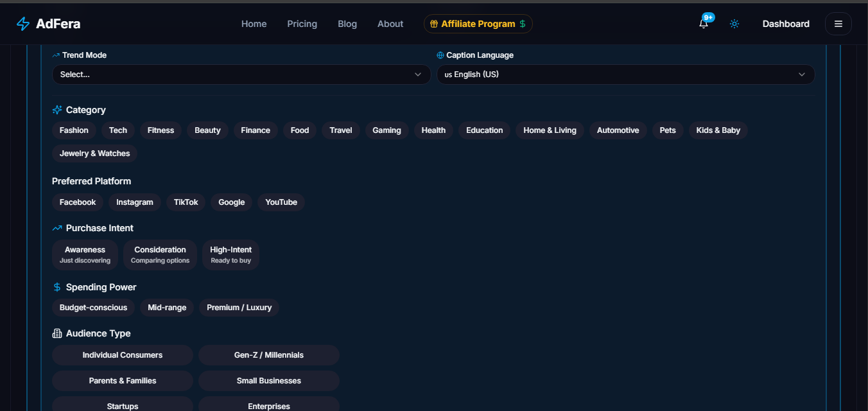868x411 pixels.
Task: Open the About page
Action: point(390,24)
